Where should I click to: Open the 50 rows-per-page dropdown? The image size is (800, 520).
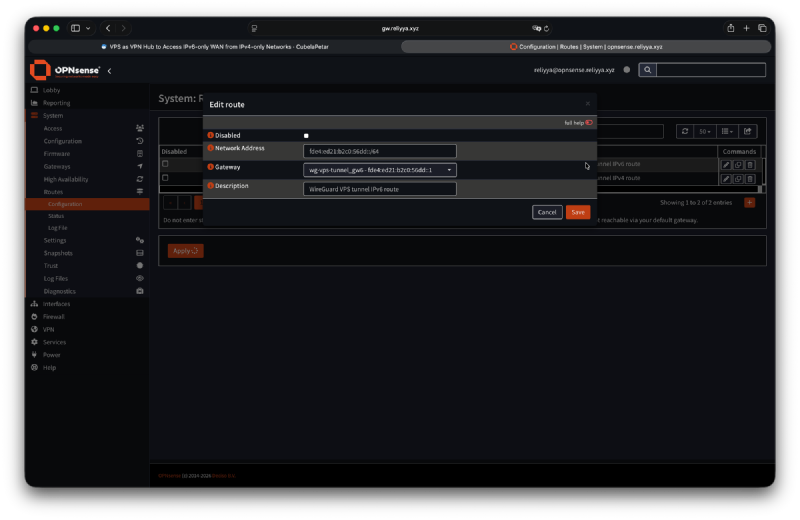point(705,131)
